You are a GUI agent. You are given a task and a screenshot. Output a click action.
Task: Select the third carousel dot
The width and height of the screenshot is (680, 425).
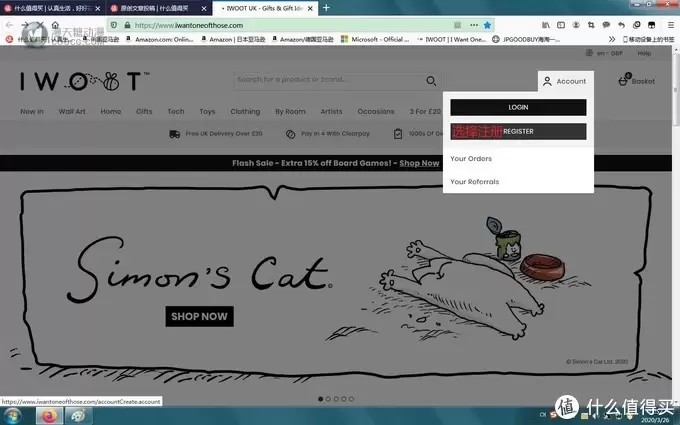[336, 399]
